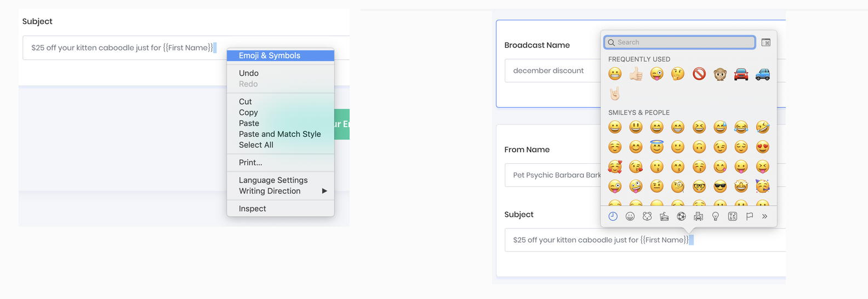Choose the heart-eyes smiley emoji
Screen dimensions: 868x299
[762, 147]
